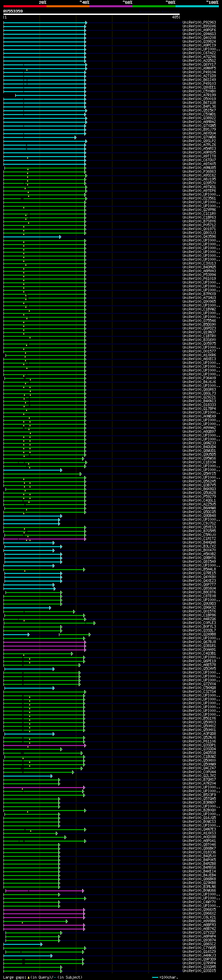Click the short cyan alignment bar for UniRef100_Q43596
222x980 pixels.
[32, 237]
